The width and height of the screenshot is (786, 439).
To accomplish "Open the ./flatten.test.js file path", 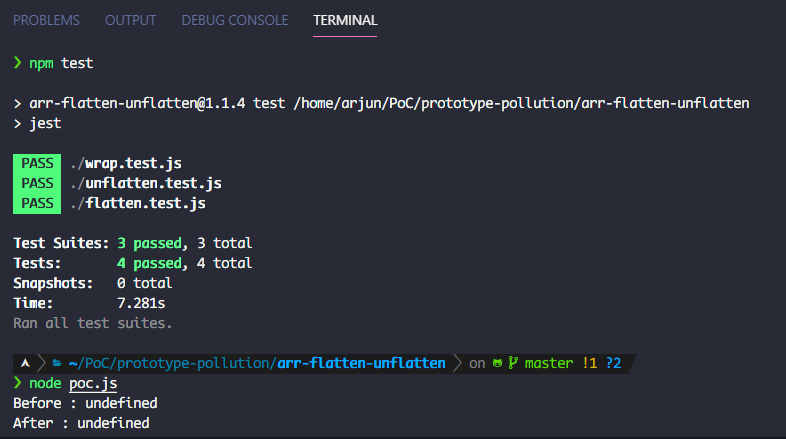I will [138, 203].
